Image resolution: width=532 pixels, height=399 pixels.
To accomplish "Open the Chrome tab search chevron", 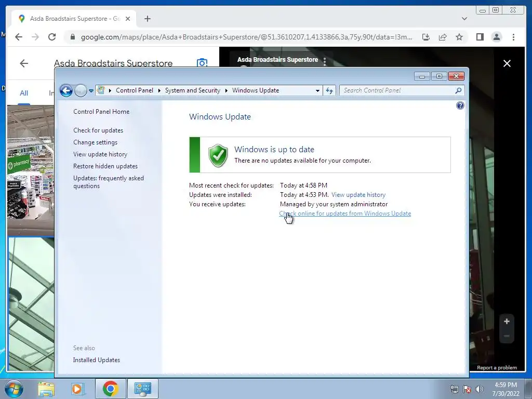I will click(464, 19).
